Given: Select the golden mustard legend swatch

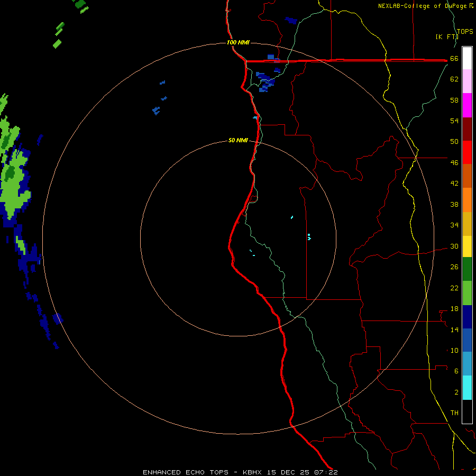Looking at the screenshot, I should pos(467,224).
